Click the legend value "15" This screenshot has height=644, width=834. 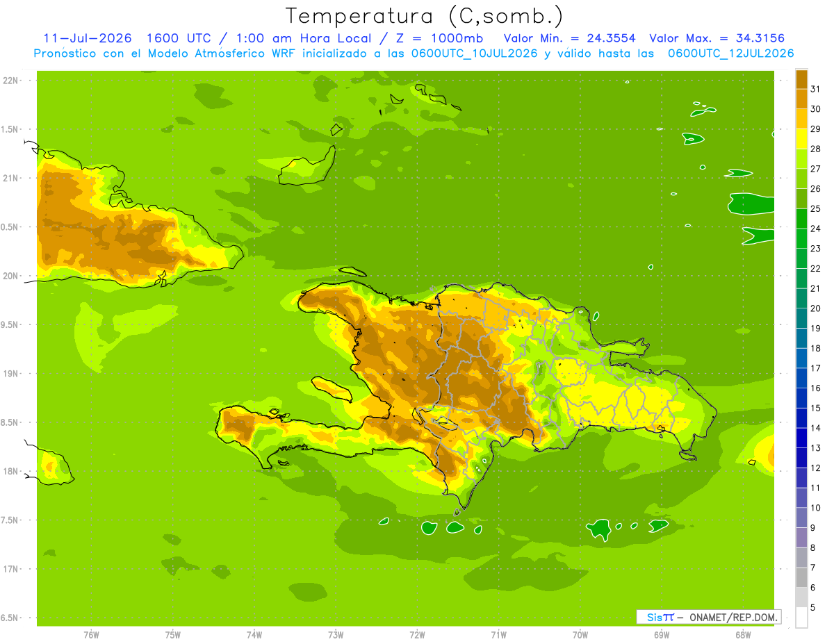[816, 408]
